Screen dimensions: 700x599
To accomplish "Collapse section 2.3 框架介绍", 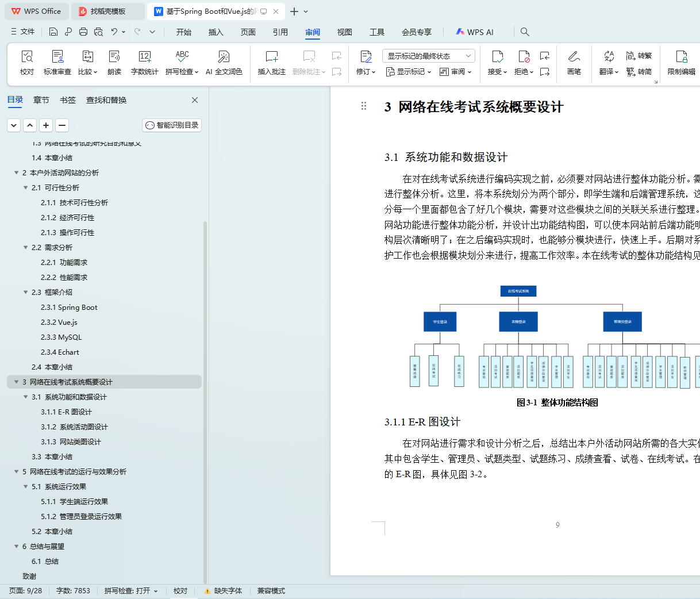I will coord(25,292).
